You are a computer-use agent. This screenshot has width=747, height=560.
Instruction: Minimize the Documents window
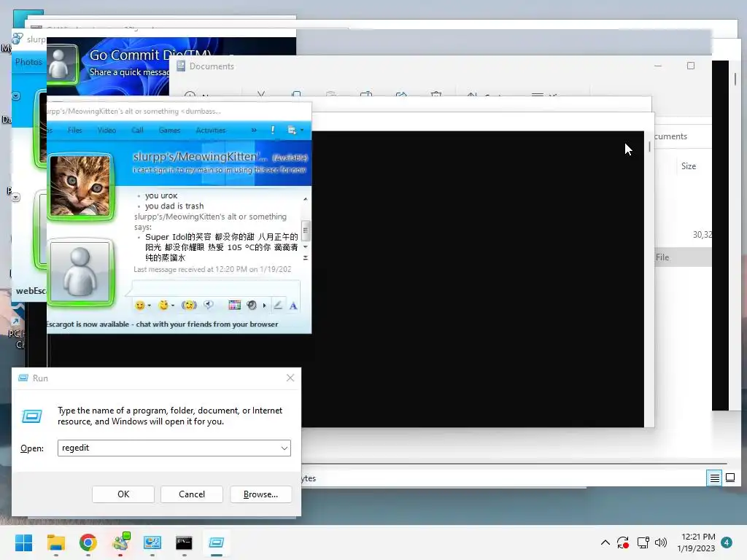pyautogui.click(x=658, y=66)
